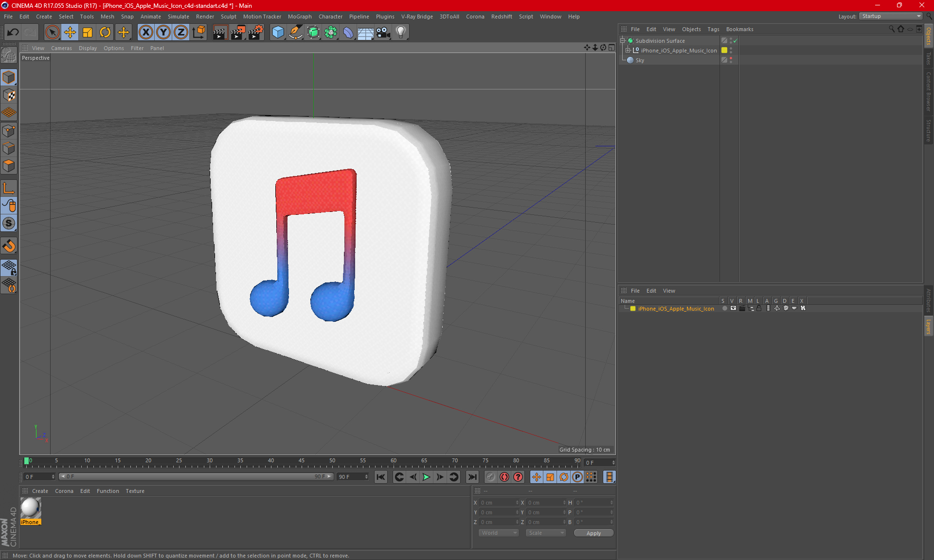This screenshot has width=934, height=560.
Task: Click the coordinate system icon
Action: coord(199,33)
